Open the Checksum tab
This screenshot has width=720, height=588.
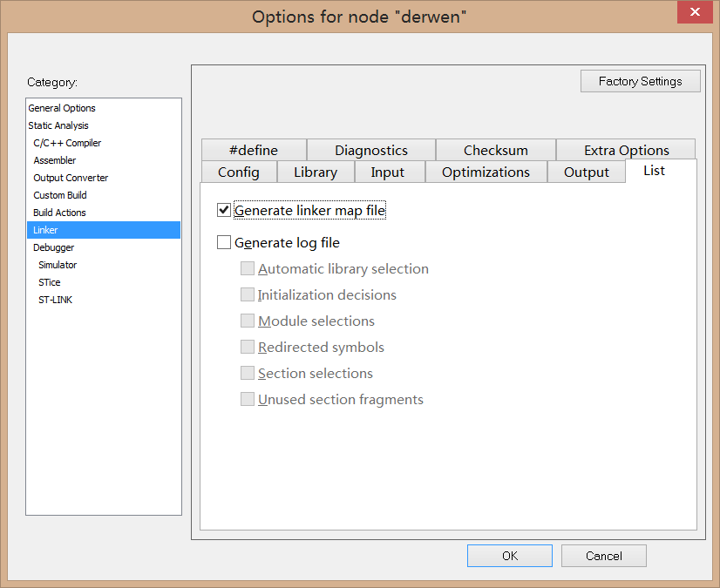495,150
